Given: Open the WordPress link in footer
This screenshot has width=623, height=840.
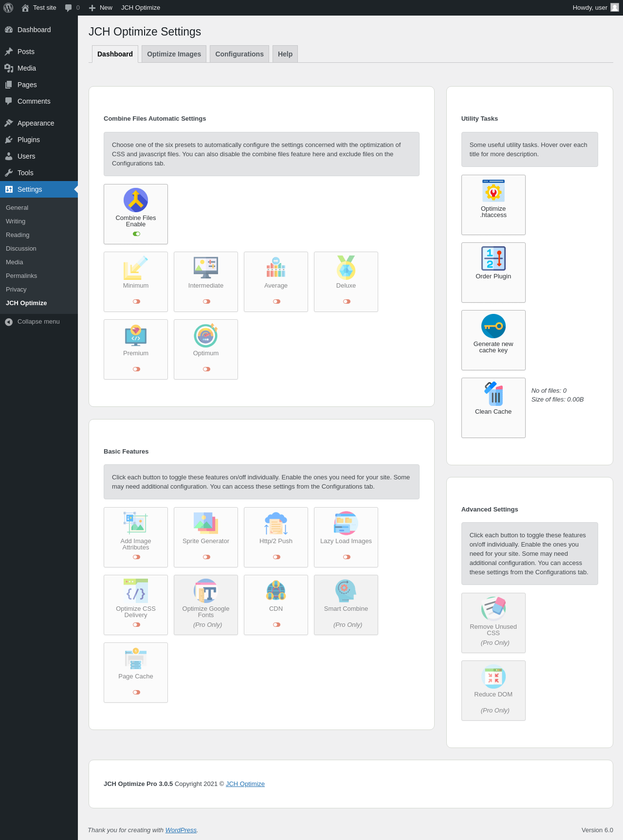Looking at the screenshot, I should 181,830.
